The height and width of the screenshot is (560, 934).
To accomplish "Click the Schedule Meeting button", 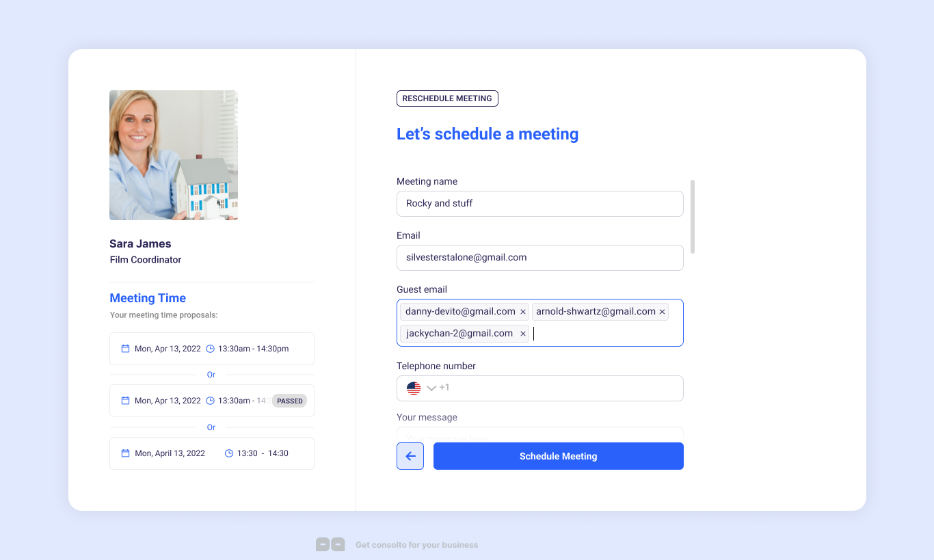I will 558,456.
